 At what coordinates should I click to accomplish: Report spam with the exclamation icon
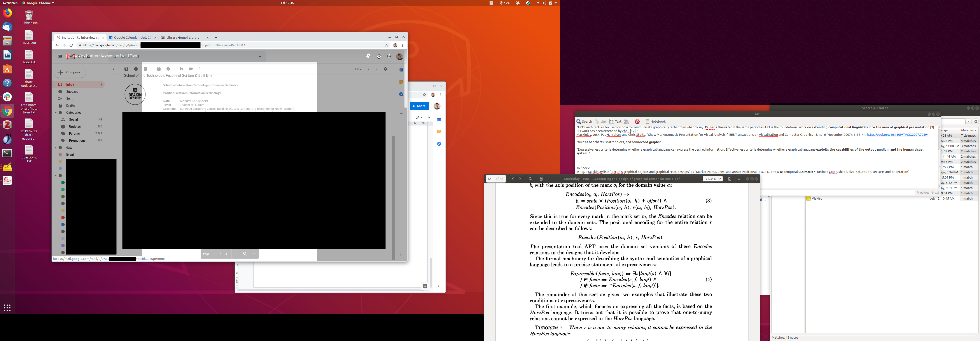click(x=136, y=69)
